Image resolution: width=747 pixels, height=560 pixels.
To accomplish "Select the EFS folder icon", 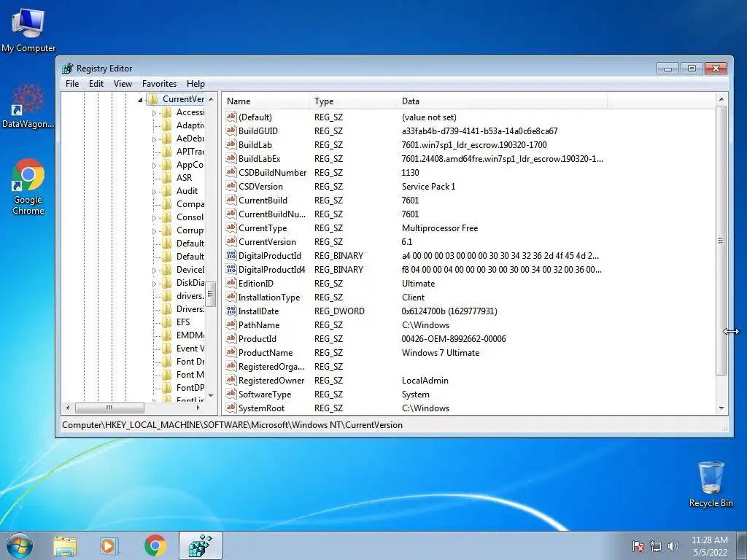I will tap(167, 322).
